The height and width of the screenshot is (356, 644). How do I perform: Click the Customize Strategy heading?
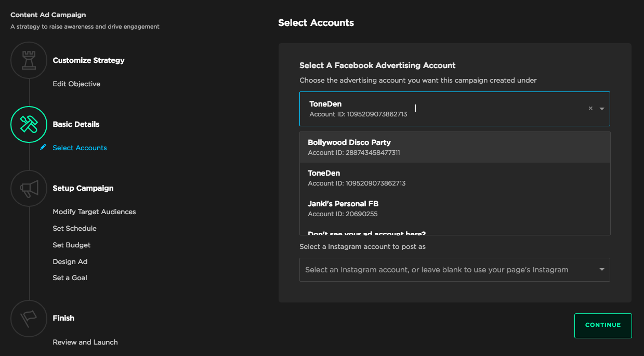pos(88,60)
